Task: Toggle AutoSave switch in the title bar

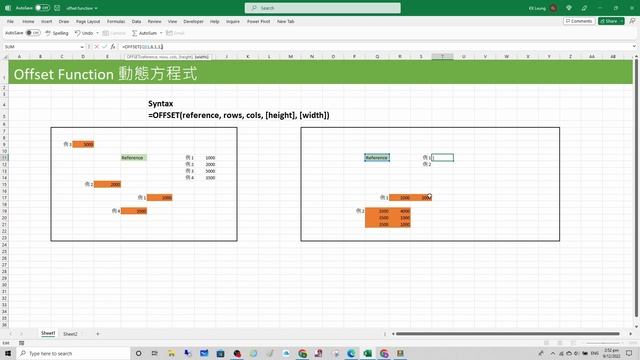Action: pos(42,8)
